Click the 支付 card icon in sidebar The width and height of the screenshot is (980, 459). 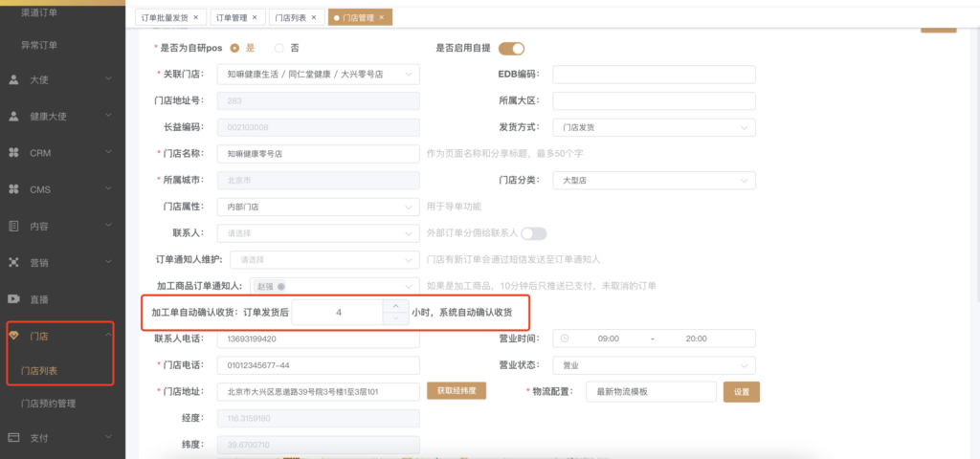click(x=13, y=438)
